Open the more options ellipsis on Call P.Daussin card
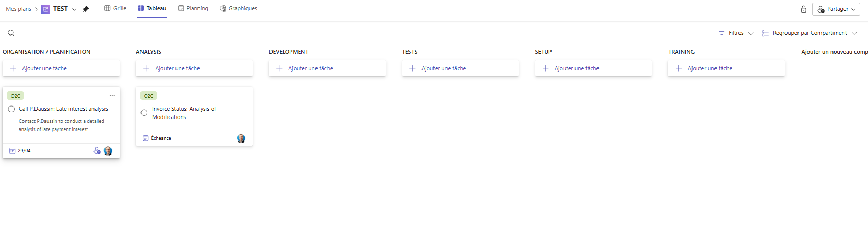 112,96
